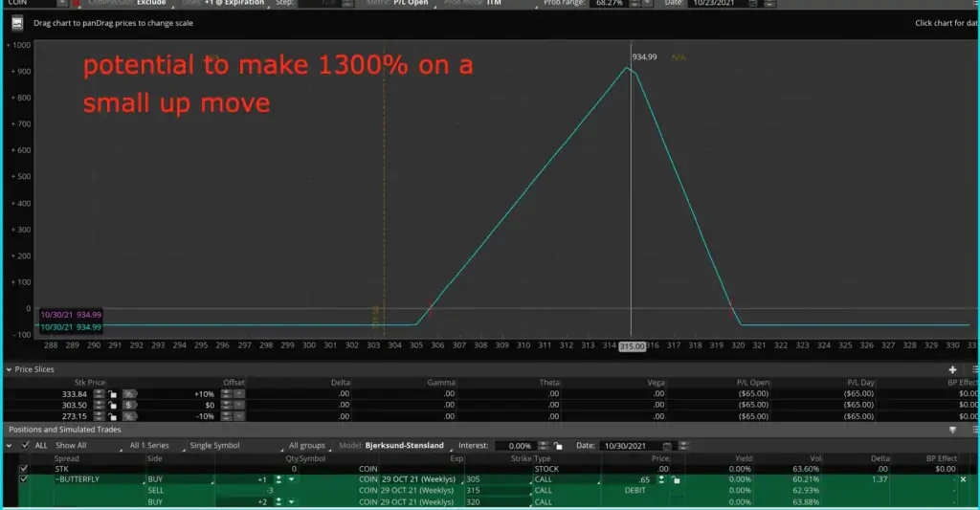The image size is (980, 510).
Task: Click the percent mode tag for 273.15 slice
Action: (129, 416)
